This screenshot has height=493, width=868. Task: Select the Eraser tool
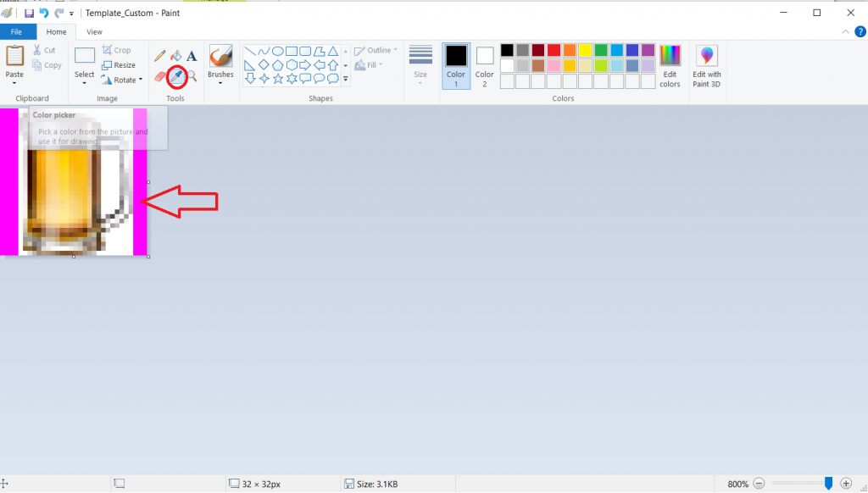pyautogui.click(x=159, y=77)
